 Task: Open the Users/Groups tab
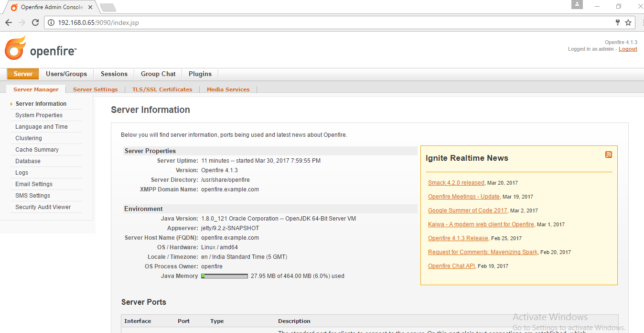coord(66,74)
